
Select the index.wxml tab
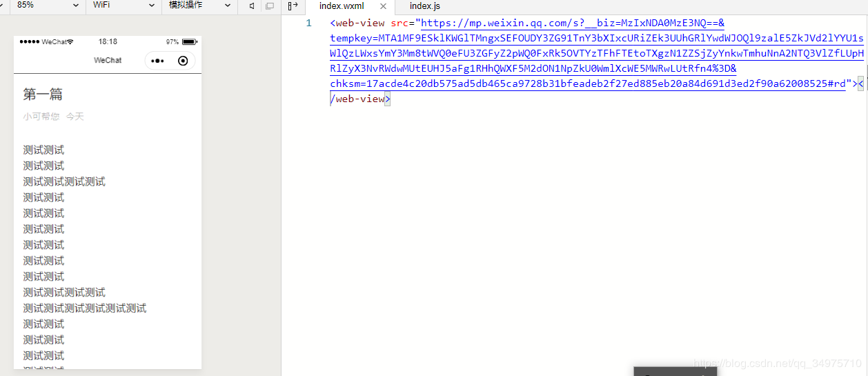[342, 6]
